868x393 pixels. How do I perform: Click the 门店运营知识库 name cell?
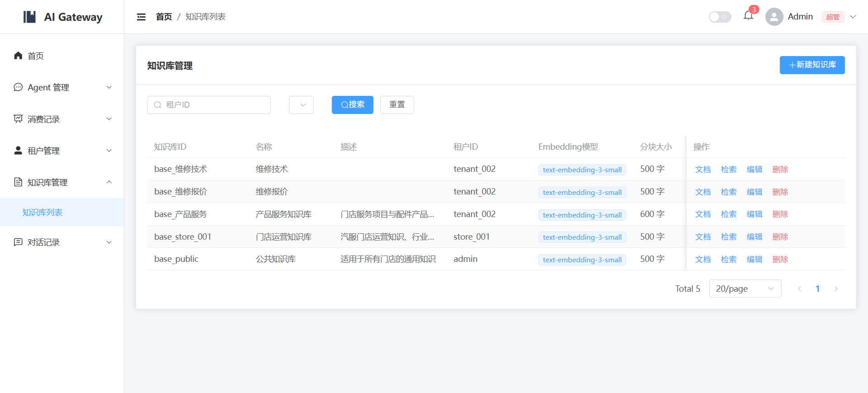coord(284,237)
